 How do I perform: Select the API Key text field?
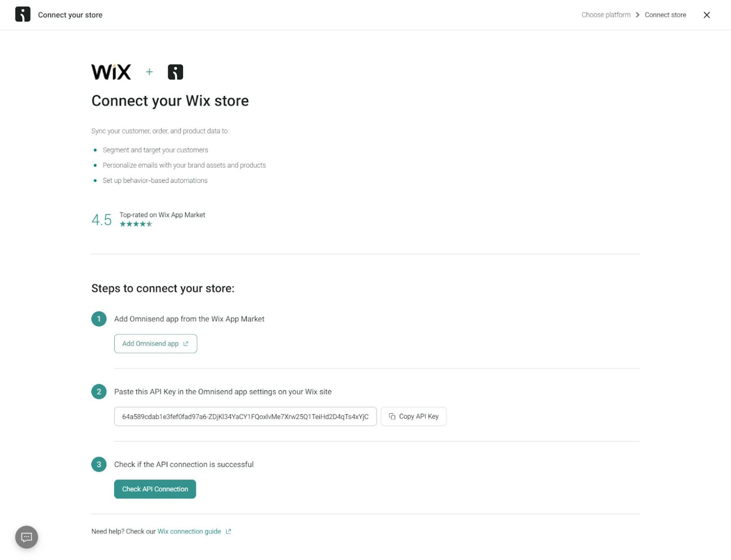tap(245, 416)
